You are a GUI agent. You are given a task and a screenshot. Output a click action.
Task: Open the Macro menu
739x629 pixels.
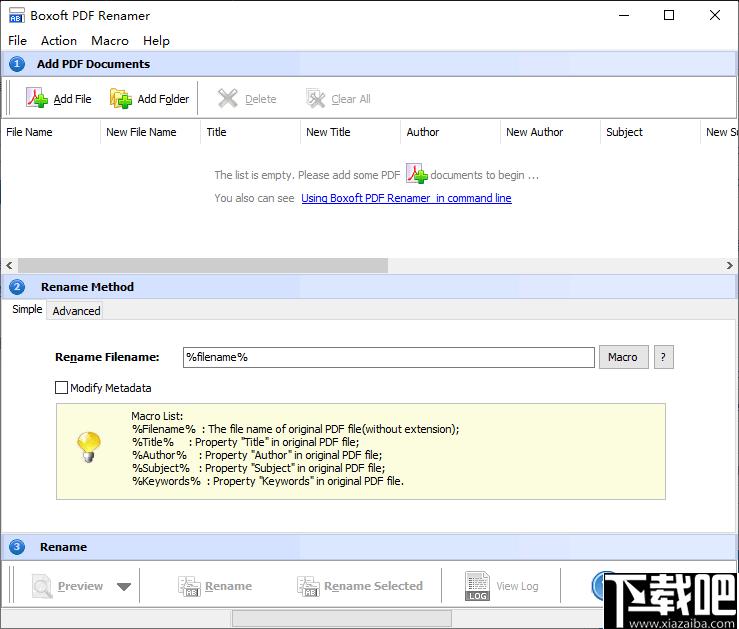(x=110, y=41)
